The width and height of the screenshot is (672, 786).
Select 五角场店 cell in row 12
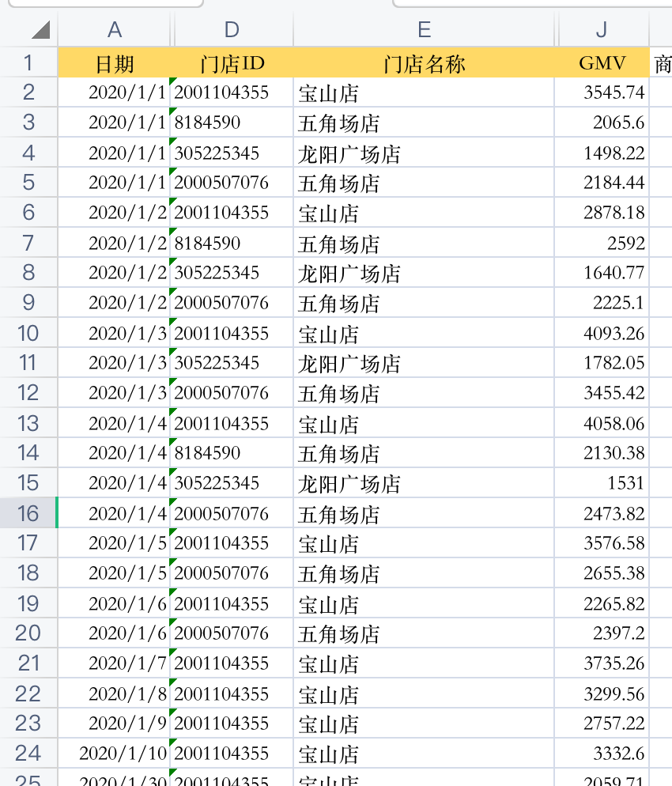tap(424, 392)
